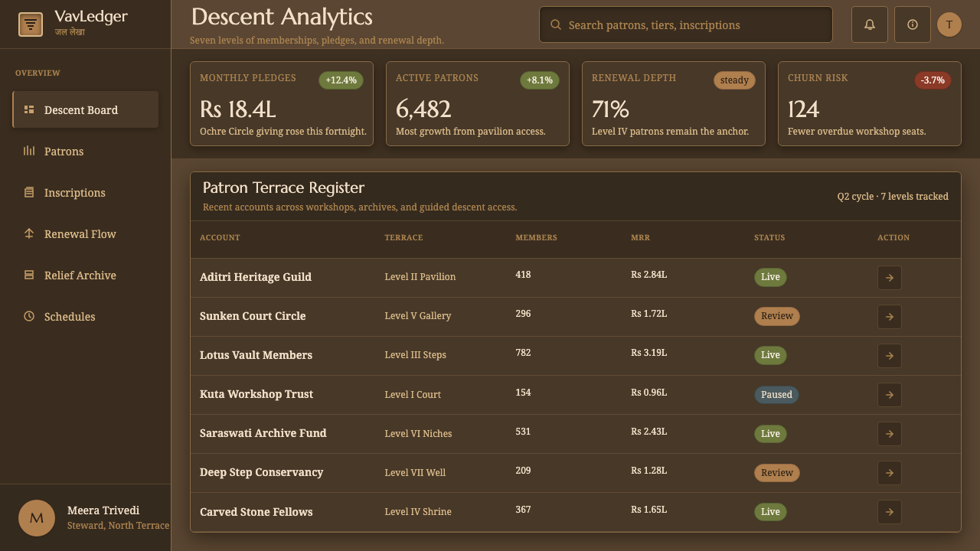Navigate to Renewal Flow
This screenshot has width=980, height=551.
pyautogui.click(x=86, y=233)
